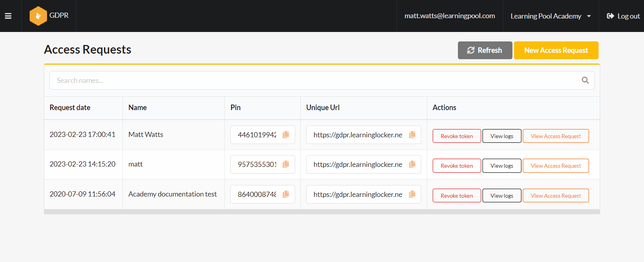Click the horizontal scrollbar under the table

322,212
